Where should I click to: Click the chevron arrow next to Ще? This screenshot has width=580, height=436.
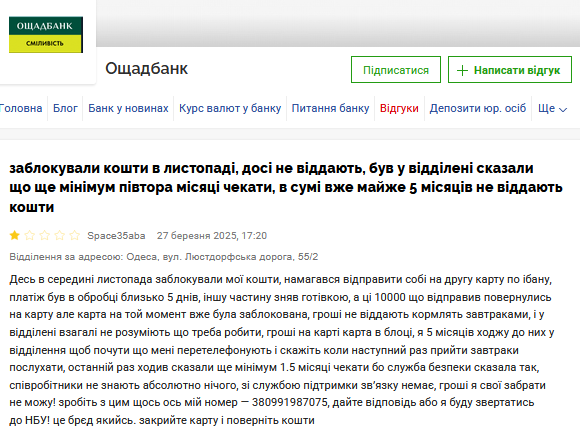coord(563,109)
